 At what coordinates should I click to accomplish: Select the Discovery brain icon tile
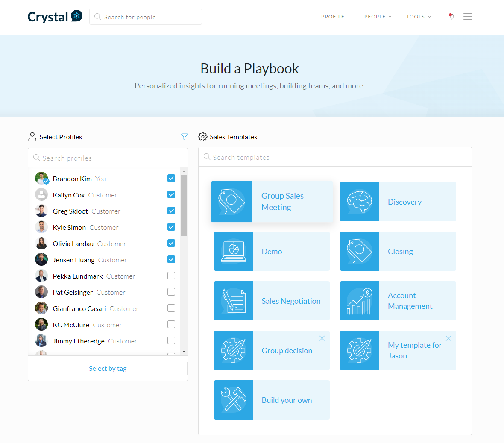point(359,202)
